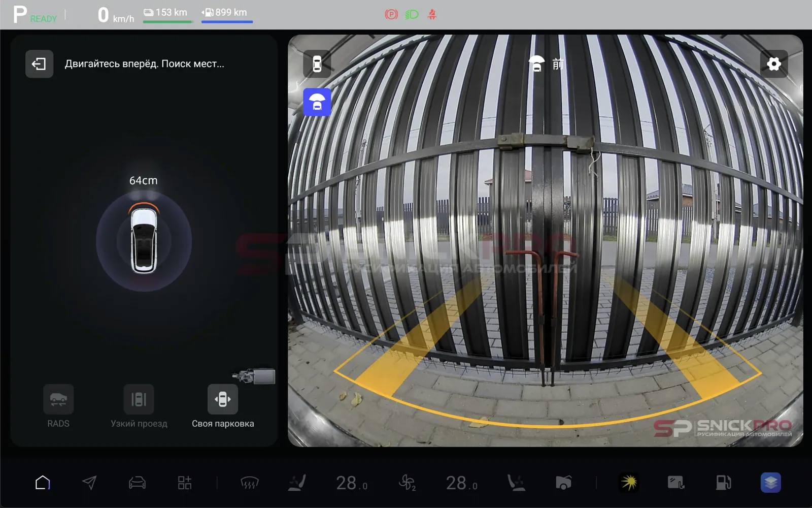Toggle the right seat heating icon
The image size is (812, 508).
(x=516, y=483)
